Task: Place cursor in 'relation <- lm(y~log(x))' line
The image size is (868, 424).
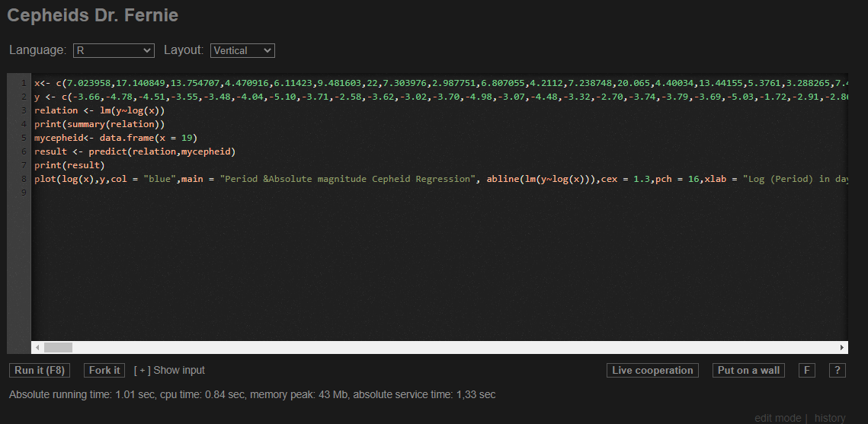Action: coord(100,110)
